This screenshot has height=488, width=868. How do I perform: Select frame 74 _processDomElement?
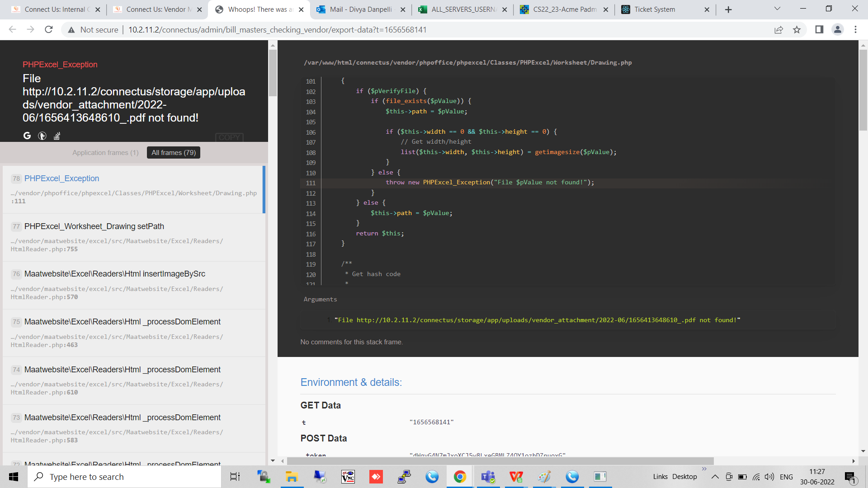coord(134,380)
